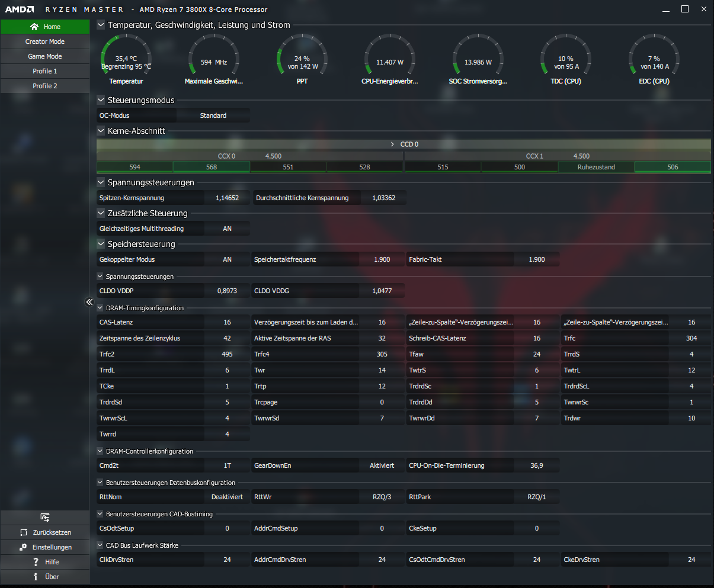Open the Über about page
This screenshot has height=588, width=714.
point(44,577)
